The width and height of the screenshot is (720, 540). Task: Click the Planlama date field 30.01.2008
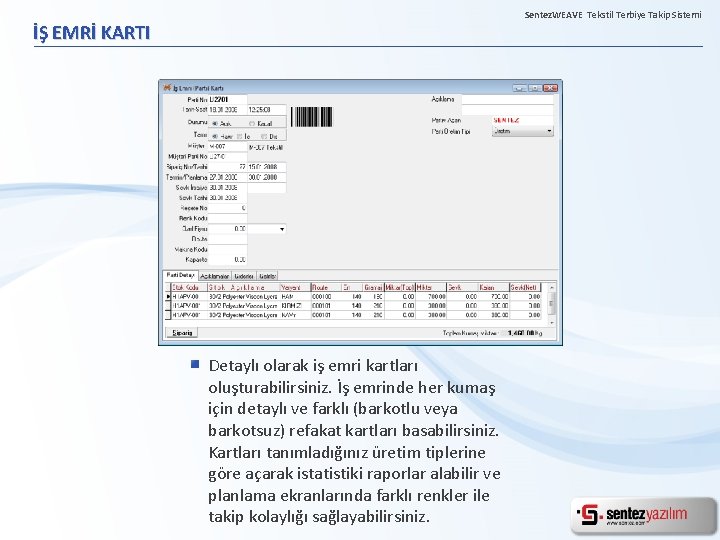(267, 177)
